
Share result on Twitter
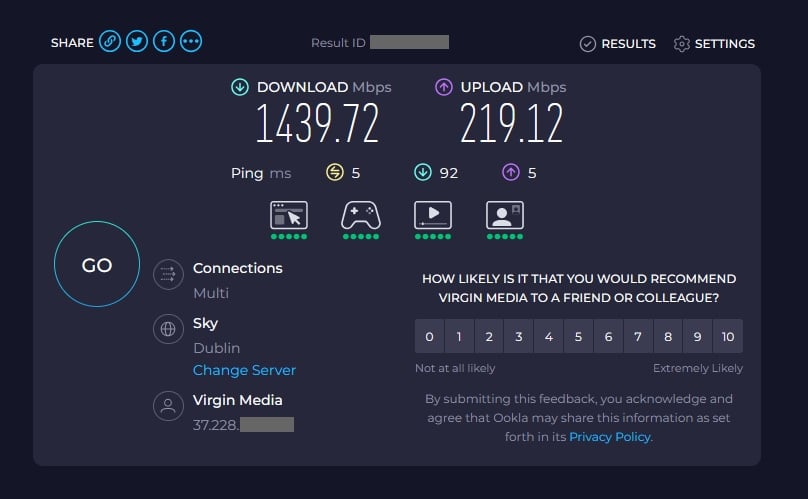(x=137, y=42)
